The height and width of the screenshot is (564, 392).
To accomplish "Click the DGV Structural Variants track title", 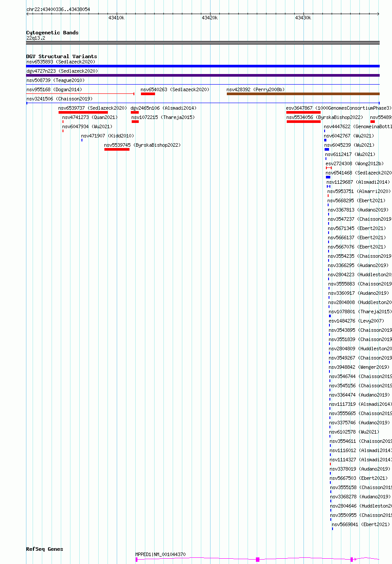I will click(x=62, y=56).
